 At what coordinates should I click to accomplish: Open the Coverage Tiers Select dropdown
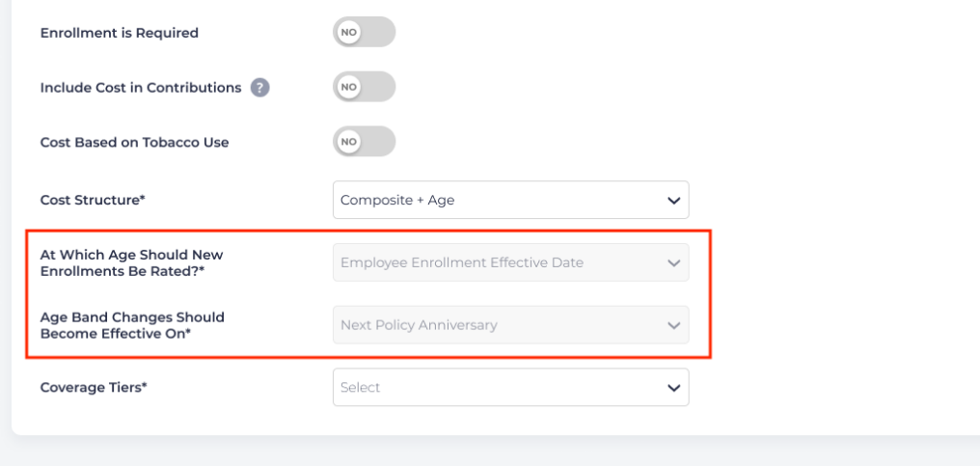point(510,387)
